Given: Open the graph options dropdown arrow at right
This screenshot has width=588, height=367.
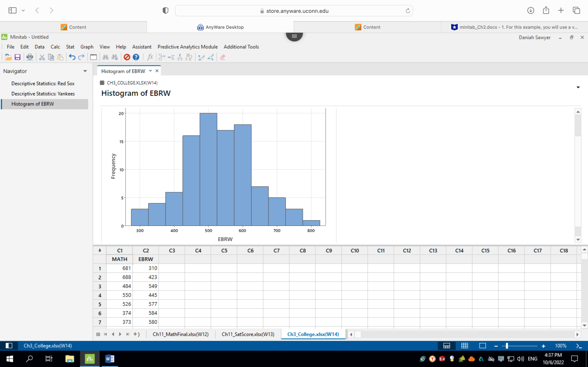Looking at the screenshot, I should 578,87.
